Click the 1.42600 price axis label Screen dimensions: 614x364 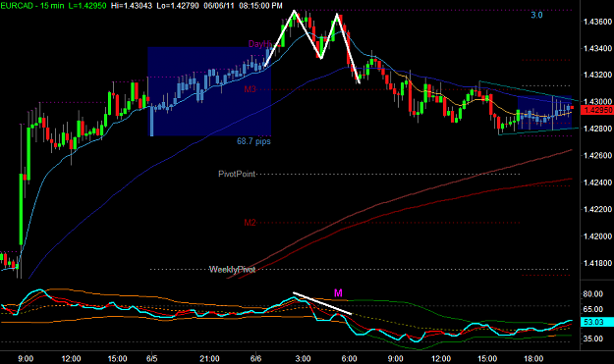tap(597, 156)
